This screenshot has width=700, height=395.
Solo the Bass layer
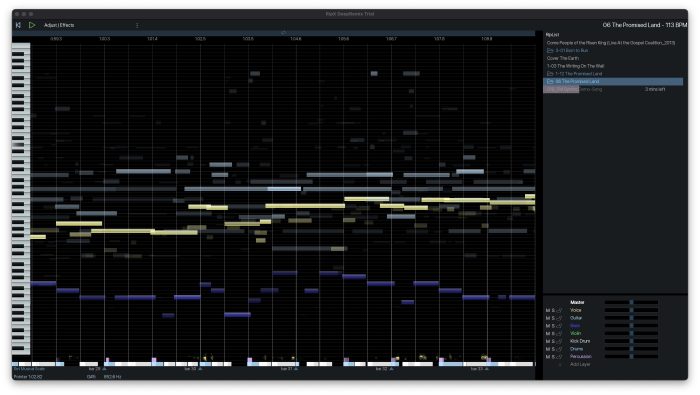point(553,326)
